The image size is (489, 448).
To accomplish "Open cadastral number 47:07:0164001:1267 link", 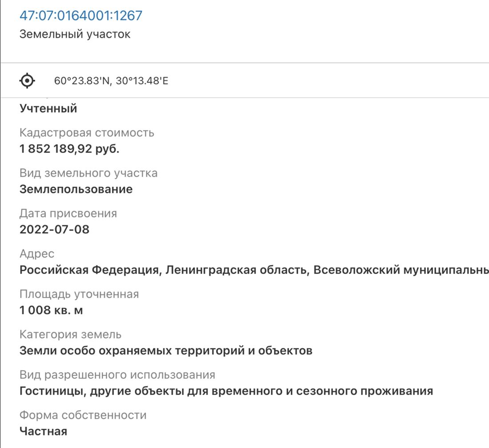I will click(81, 16).
